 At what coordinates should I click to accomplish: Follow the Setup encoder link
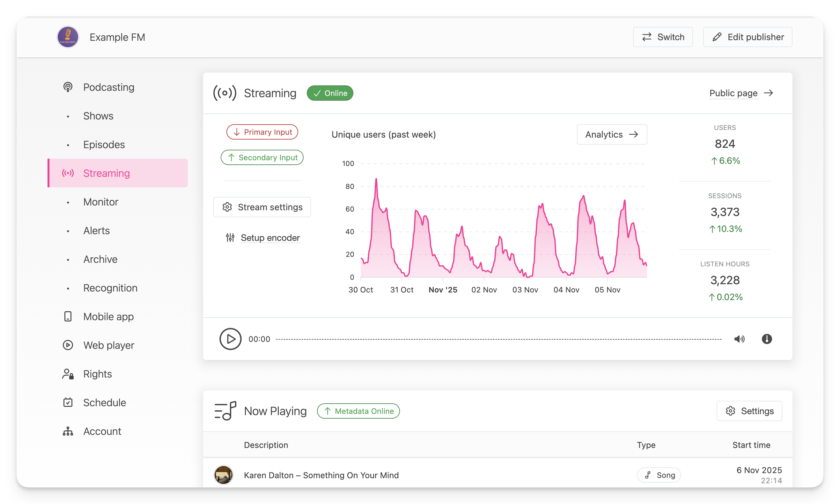click(x=270, y=238)
